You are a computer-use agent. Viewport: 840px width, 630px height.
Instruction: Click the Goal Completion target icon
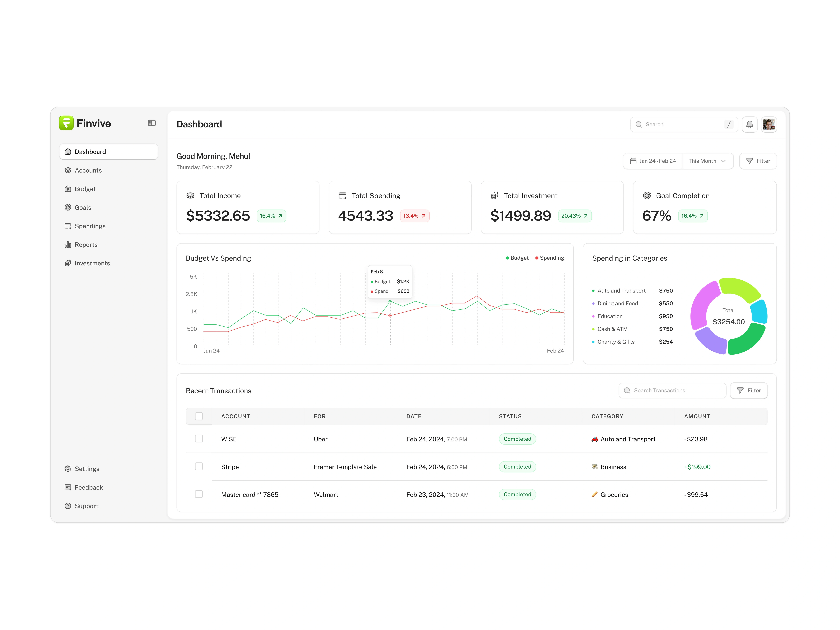pos(647,196)
